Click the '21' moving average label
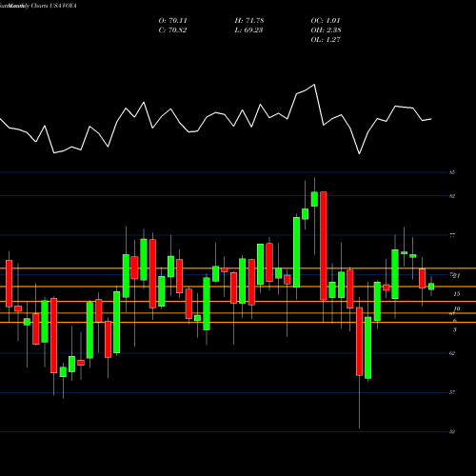 click(x=457, y=276)
